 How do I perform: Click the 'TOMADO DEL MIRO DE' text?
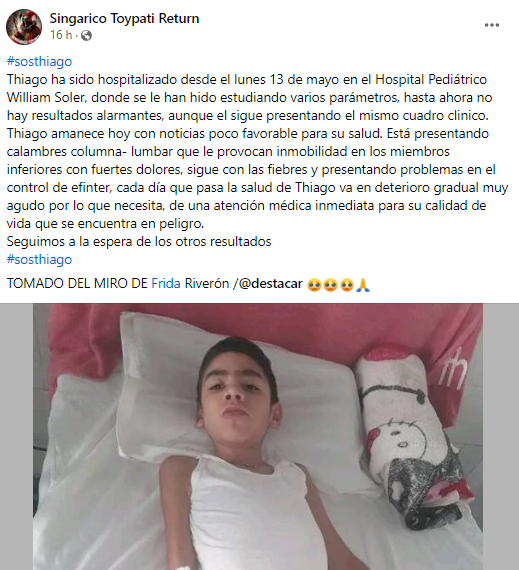coord(77,283)
